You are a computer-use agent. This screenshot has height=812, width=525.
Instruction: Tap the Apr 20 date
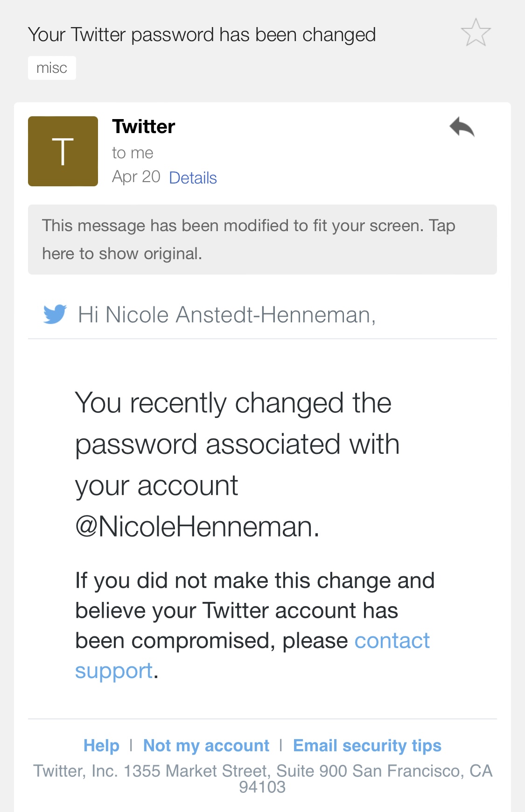click(136, 177)
